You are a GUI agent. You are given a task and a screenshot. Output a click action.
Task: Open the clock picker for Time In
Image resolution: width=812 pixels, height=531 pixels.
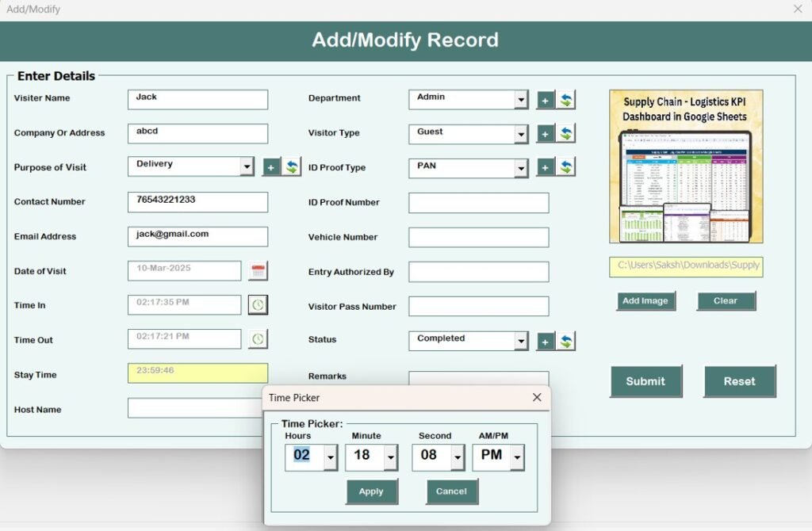click(x=258, y=304)
